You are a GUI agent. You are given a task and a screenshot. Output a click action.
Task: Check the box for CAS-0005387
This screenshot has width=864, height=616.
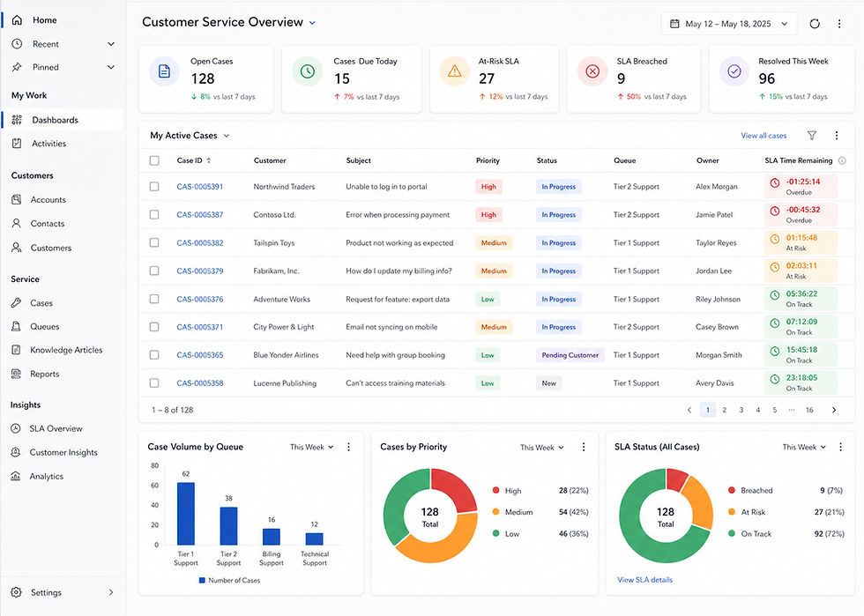pyautogui.click(x=154, y=214)
